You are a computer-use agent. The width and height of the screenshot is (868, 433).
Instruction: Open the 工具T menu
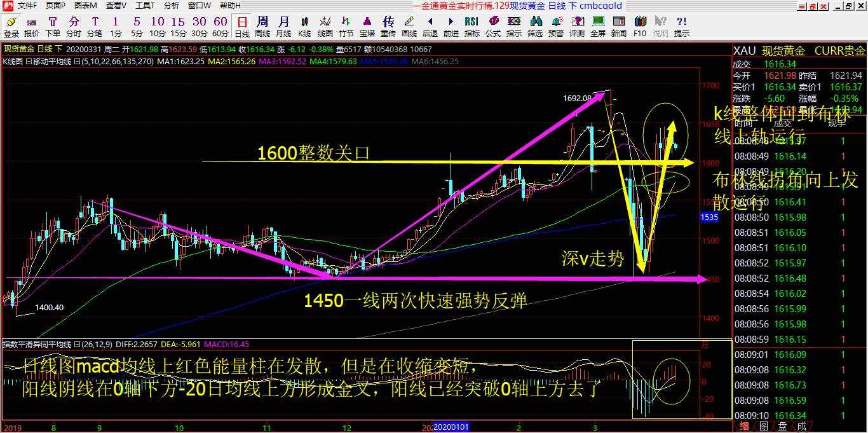pyautogui.click(x=146, y=6)
